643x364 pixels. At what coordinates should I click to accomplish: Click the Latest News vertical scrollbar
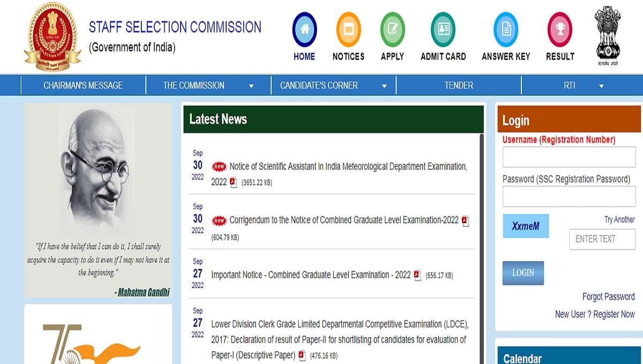(481, 241)
